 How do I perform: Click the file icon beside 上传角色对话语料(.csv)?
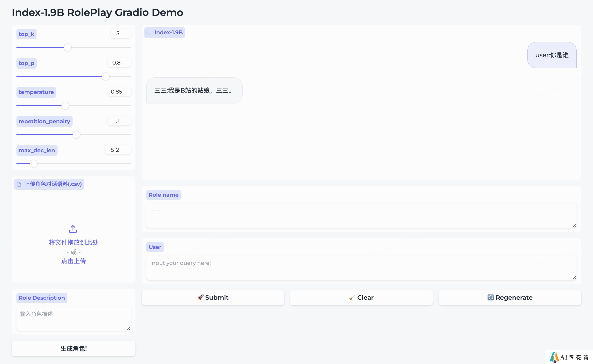pyautogui.click(x=19, y=184)
